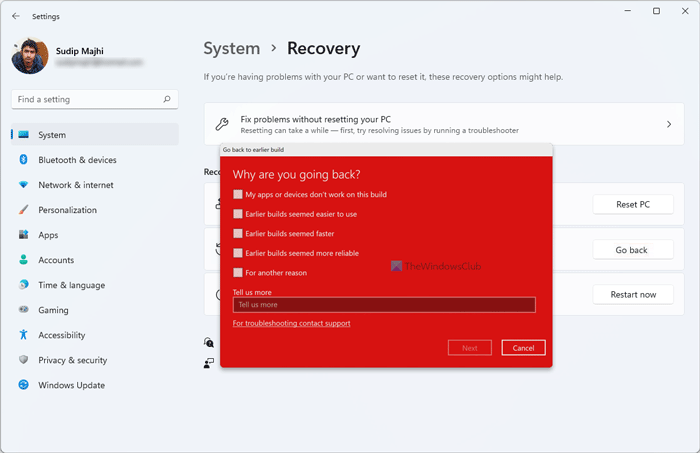
Task: Select the System icon in sidebar
Action: click(x=24, y=134)
